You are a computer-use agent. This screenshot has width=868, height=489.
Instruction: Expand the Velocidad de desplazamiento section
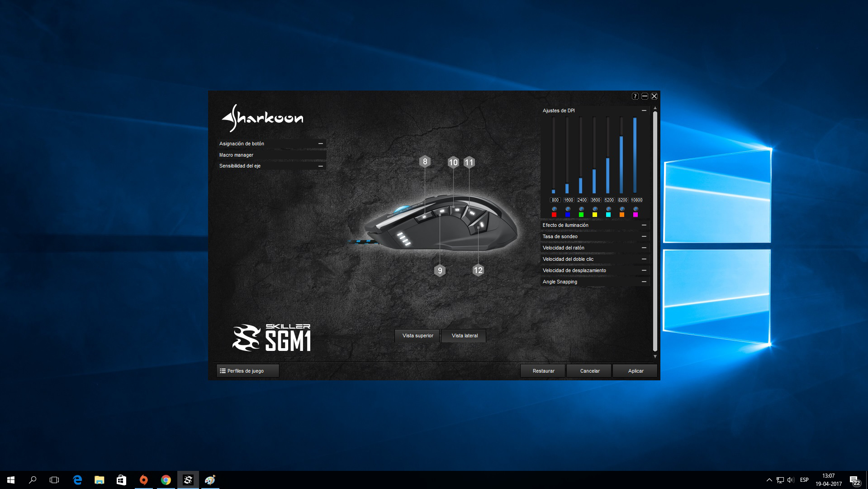tap(644, 270)
